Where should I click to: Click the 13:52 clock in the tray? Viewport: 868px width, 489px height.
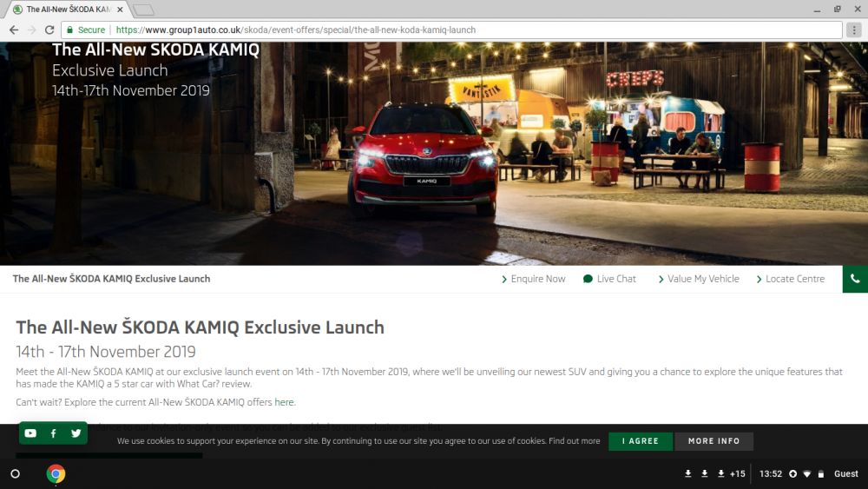tap(771, 474)
